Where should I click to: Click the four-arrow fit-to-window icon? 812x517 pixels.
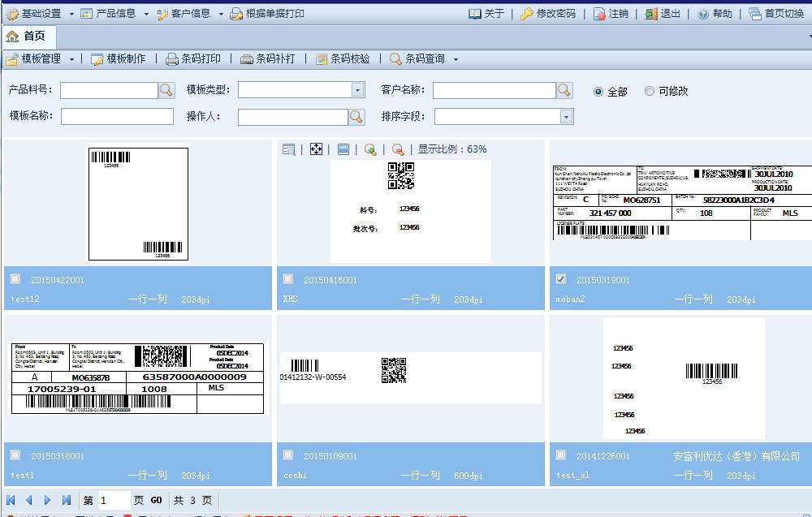[x=317, y=149]
